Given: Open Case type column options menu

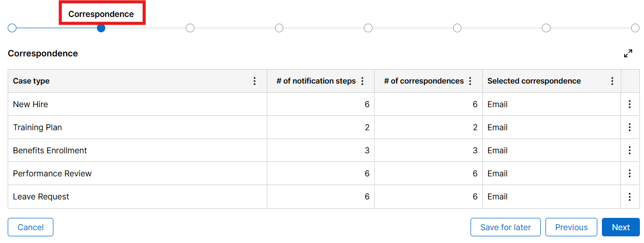Looking at the screenshot, I should pyautogui.click(x=255, y=81).
